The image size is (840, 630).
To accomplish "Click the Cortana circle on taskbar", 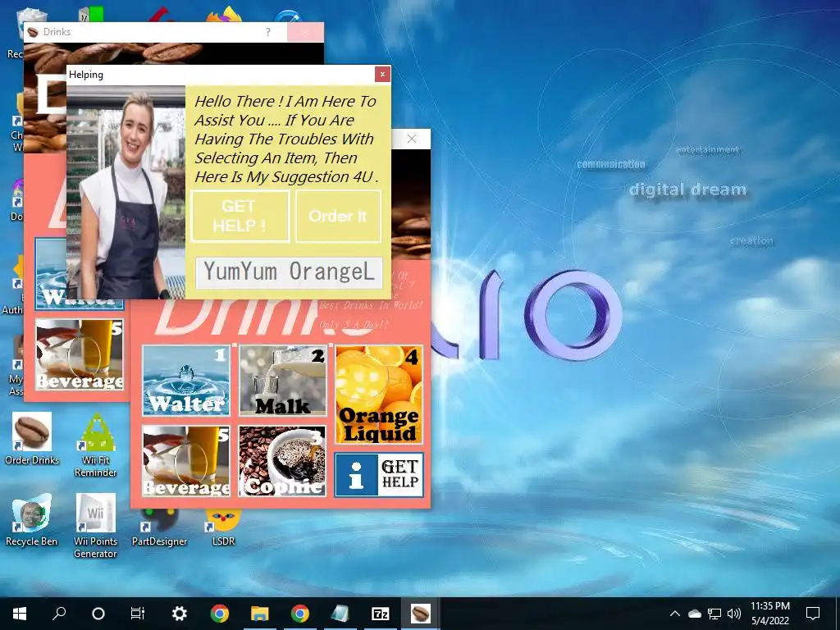I will (x=98, y=614).
